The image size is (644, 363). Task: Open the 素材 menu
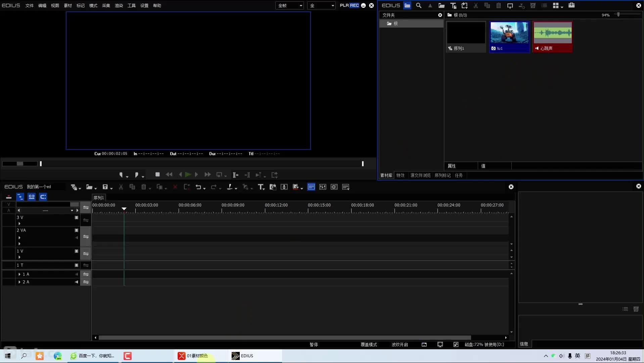68,5
